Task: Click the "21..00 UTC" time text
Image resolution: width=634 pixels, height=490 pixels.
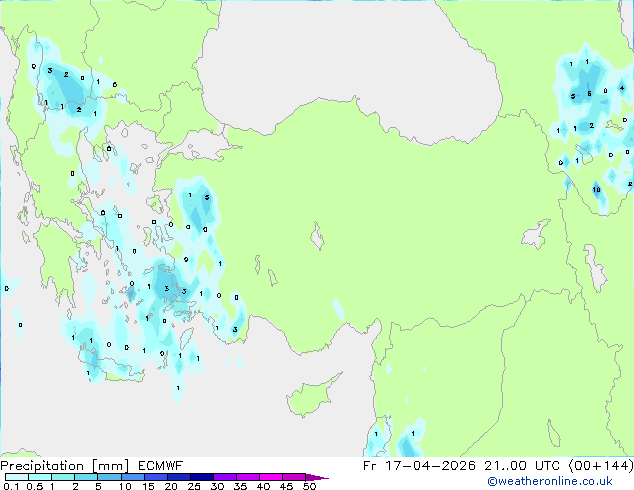Action: (x=522, y=466)
